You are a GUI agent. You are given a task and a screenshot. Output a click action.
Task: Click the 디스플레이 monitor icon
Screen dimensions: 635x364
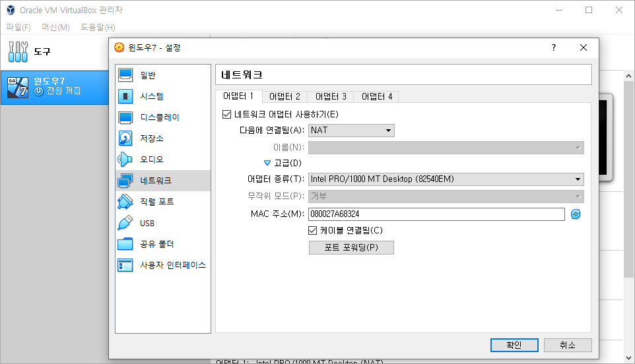click(x=125, y=117)
